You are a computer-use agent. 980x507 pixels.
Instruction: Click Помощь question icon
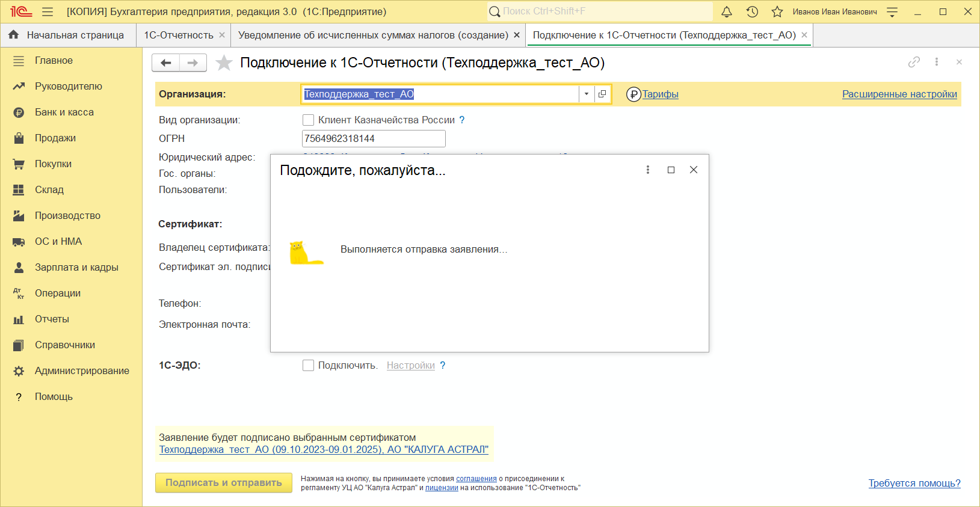point(19,397)
